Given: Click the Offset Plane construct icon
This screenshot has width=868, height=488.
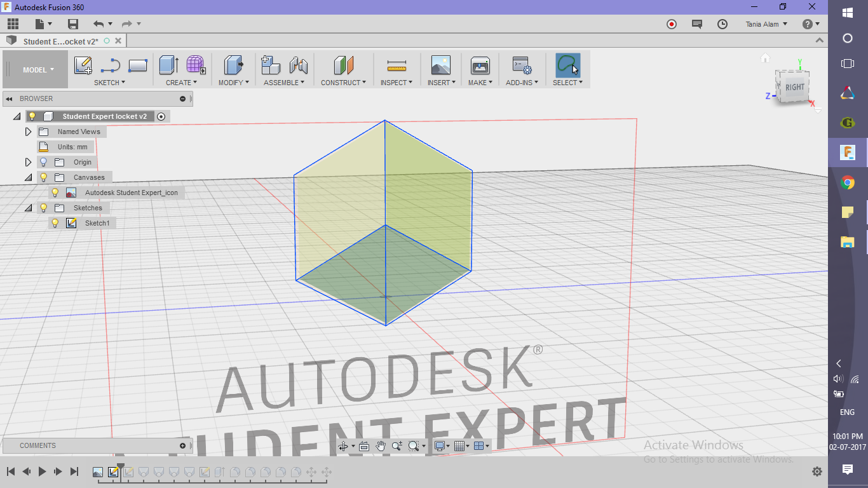Looking at the screenshot, I should (x=343, y=65).
